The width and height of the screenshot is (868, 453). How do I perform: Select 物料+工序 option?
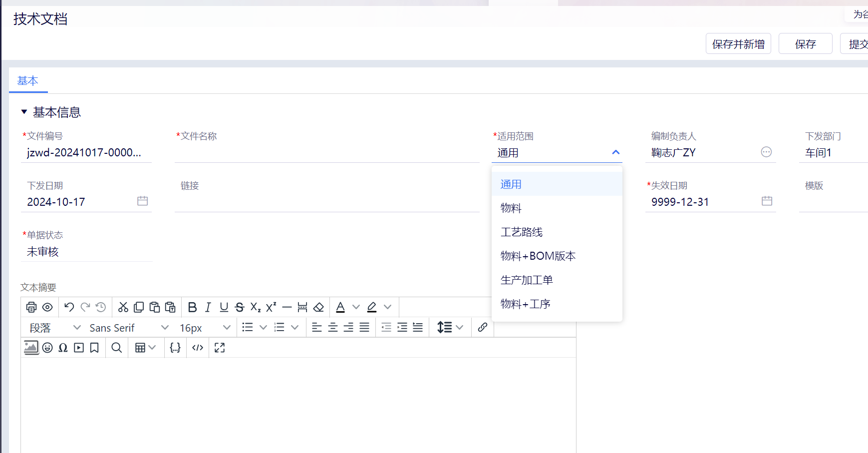pos(557,304)
